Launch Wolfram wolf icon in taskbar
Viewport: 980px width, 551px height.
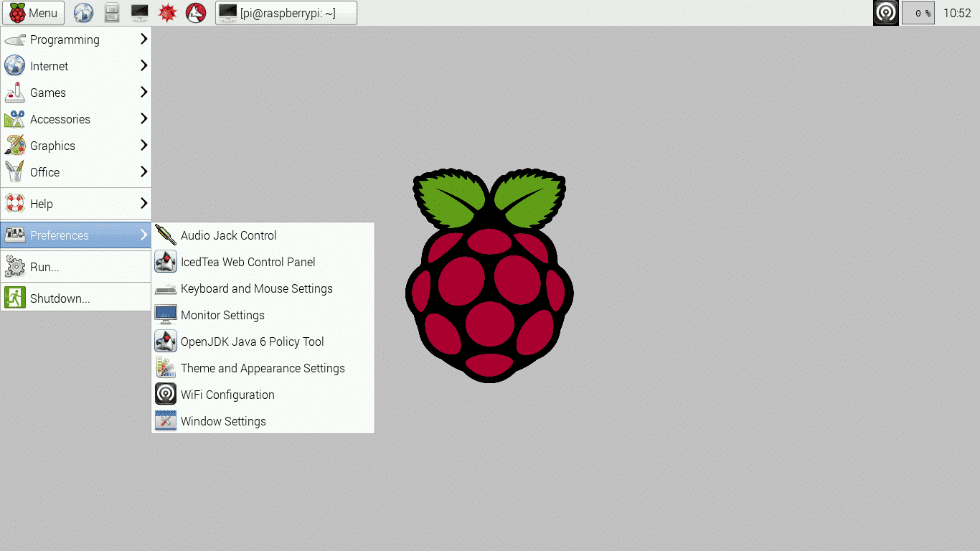click(x=196, y=13)
